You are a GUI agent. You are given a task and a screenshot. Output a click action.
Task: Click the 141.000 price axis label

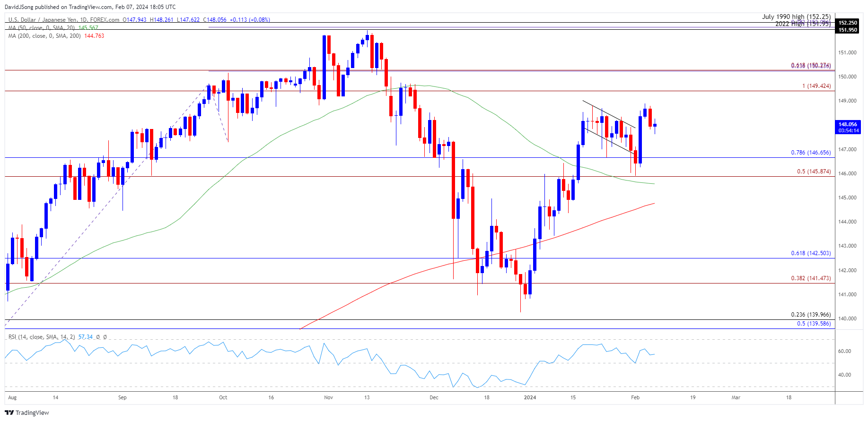[x=848, y=294]
